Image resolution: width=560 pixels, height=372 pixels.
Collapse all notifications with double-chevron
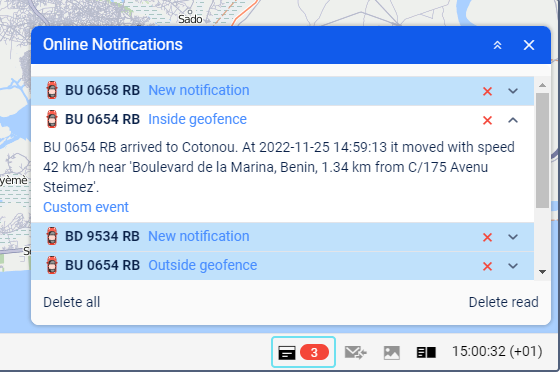point(498,45)
